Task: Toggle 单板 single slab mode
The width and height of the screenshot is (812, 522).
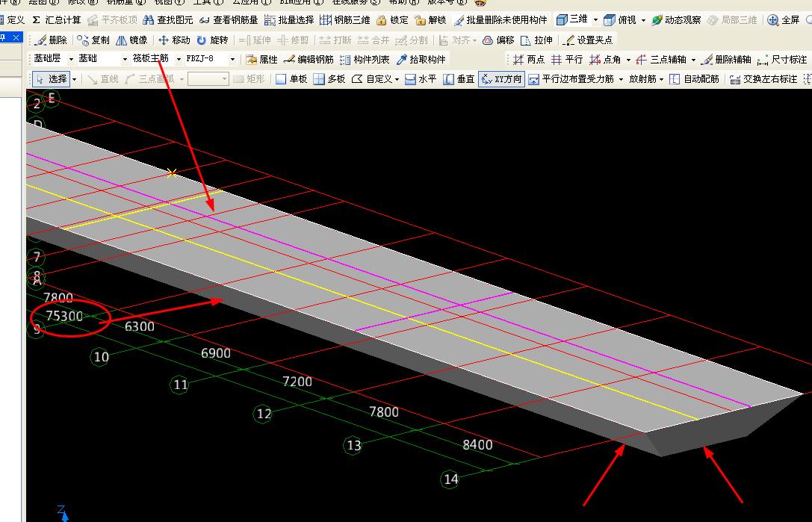Action: point(291,78)
